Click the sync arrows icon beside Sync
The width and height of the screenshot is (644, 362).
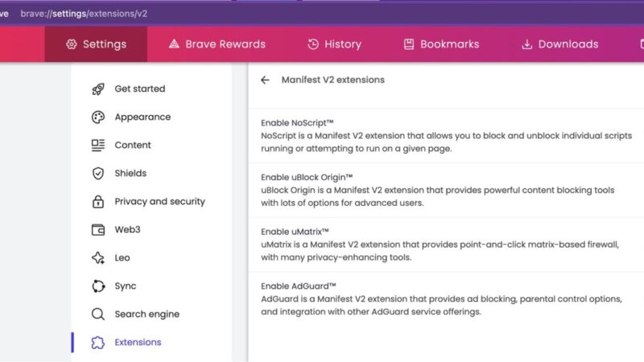98,286
